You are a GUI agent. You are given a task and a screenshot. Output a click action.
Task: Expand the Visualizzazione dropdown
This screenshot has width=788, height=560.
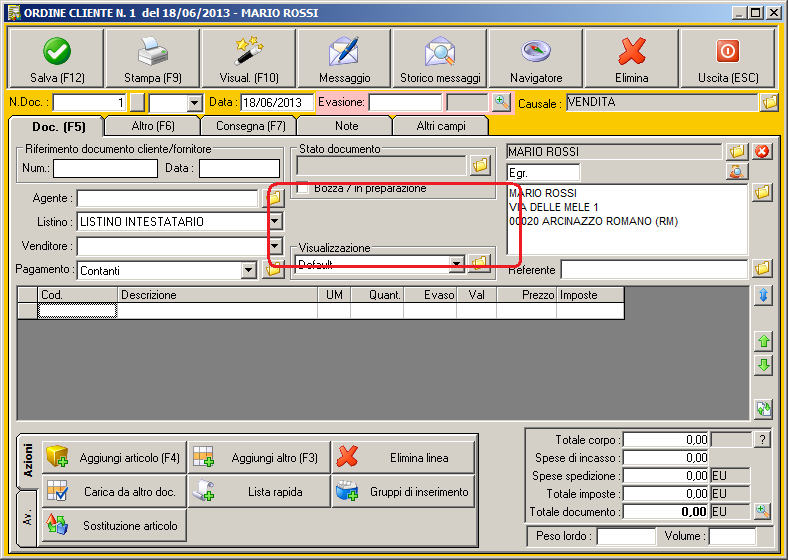click(x=456, y=264)
